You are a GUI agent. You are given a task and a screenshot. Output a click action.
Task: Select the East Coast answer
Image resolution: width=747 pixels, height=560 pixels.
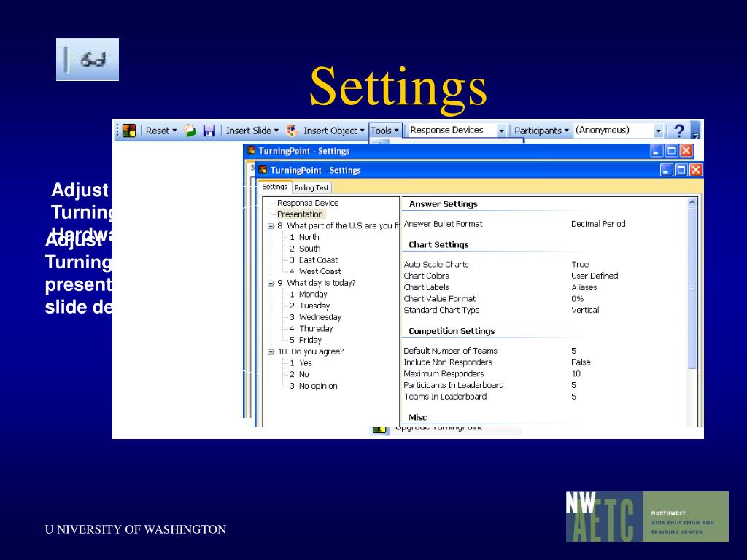[x=314, y=260]
